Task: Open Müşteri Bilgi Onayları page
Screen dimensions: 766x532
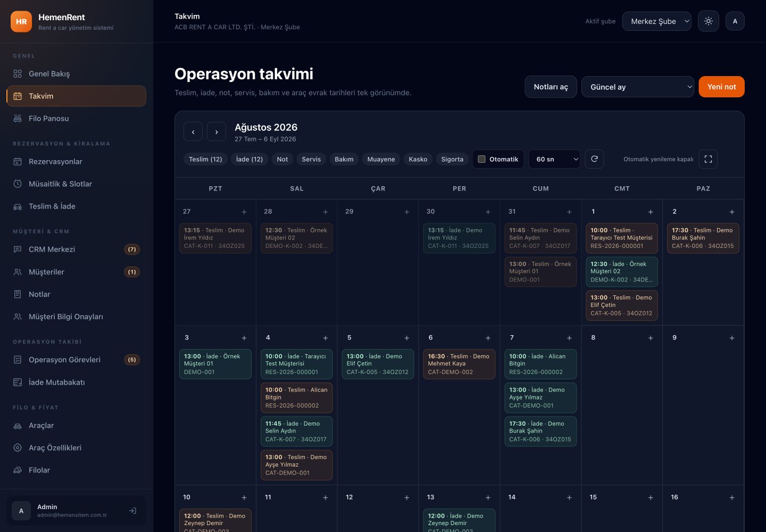Action: coord(77,317)
